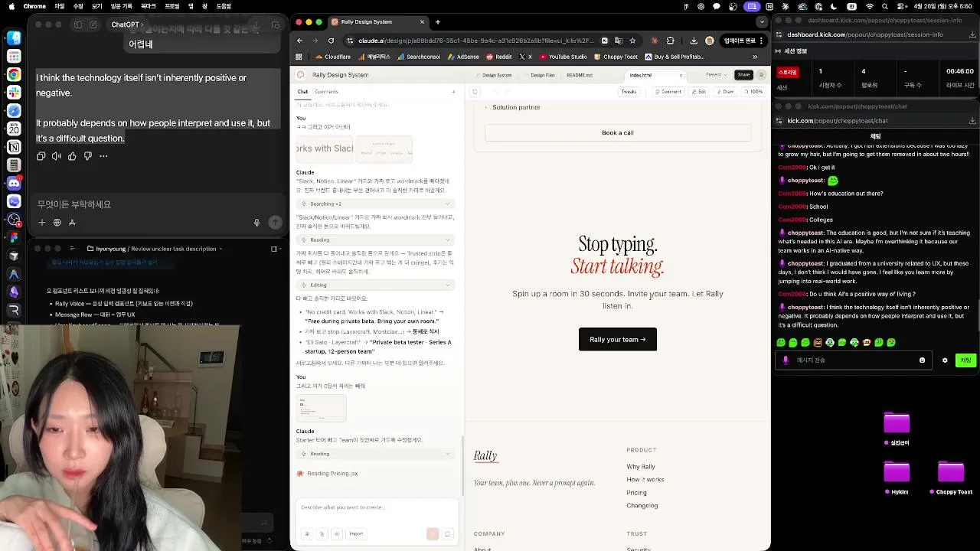The image size is (980, 551).
Task: Click the Comment tool button
Action: (x=668, y=92)
